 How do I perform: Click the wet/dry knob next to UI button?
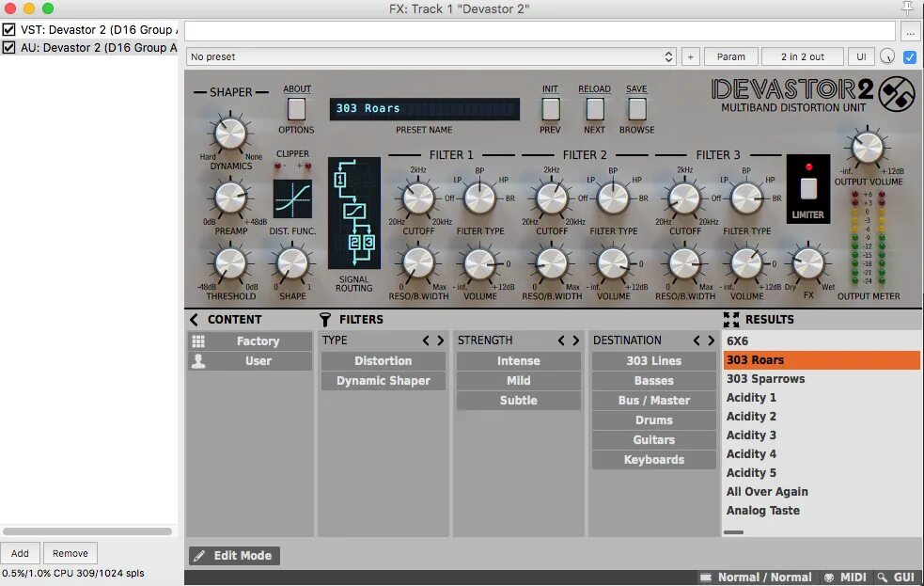click(887, 56)
